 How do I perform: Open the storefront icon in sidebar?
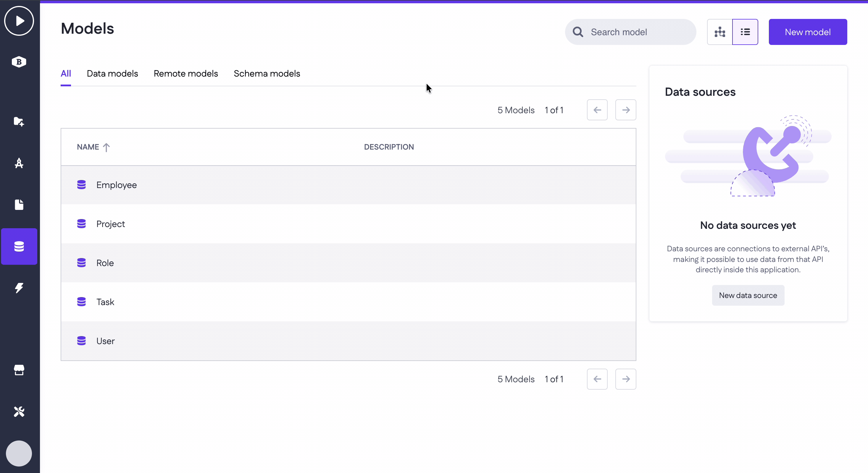pyautogui.click(x=19, y=370)
